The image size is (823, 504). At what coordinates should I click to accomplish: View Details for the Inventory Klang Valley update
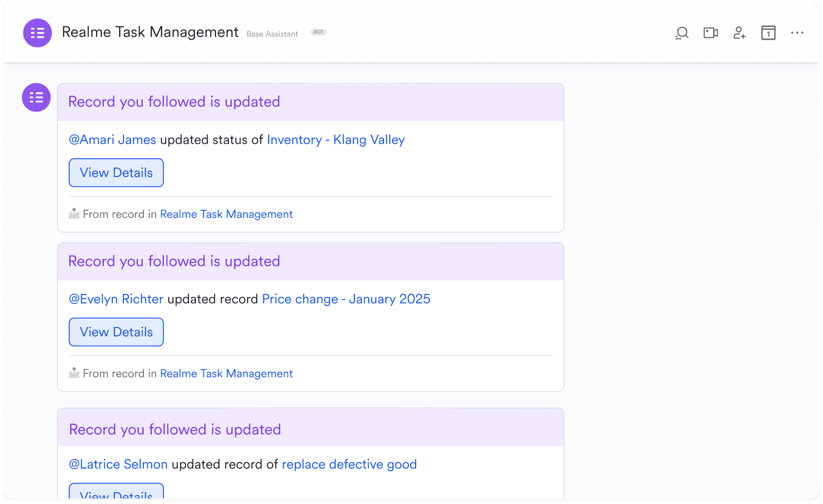(116, 172)
